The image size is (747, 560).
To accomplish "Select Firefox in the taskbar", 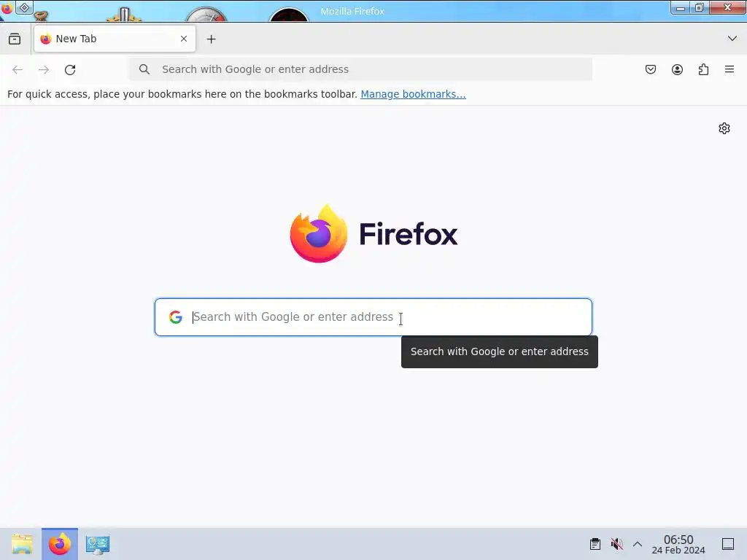I will click(x=60, y=544).
